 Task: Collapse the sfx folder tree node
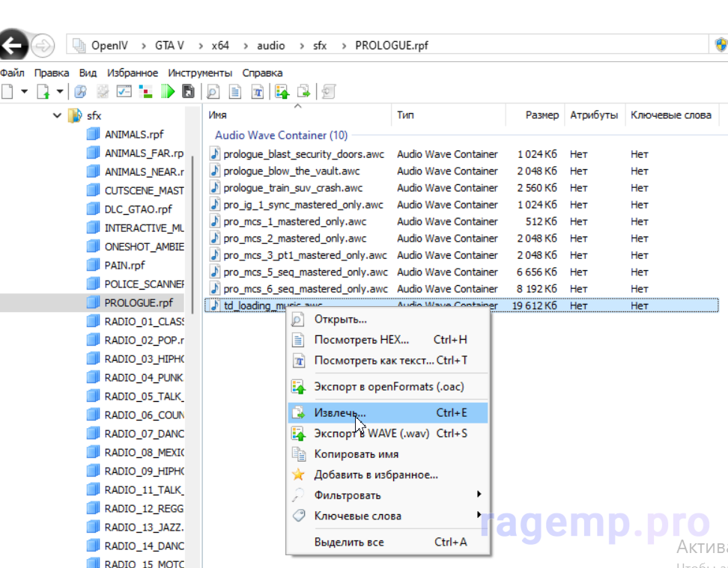pyautogui.click(x=58, y=116)
